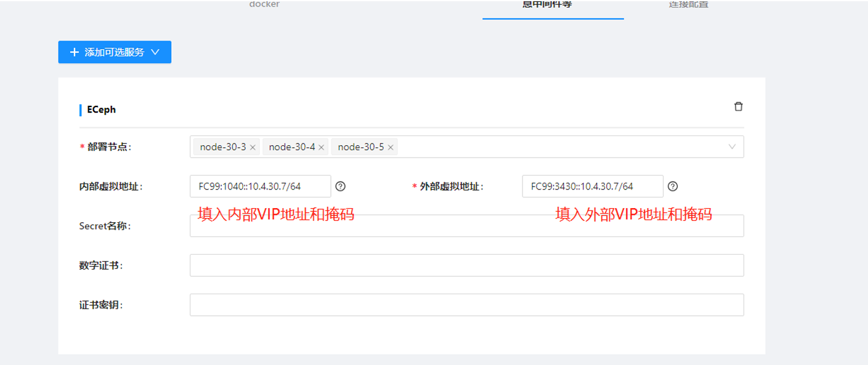Switch to the docker tab
Screen dimensions: 868x365
point(264,4)
